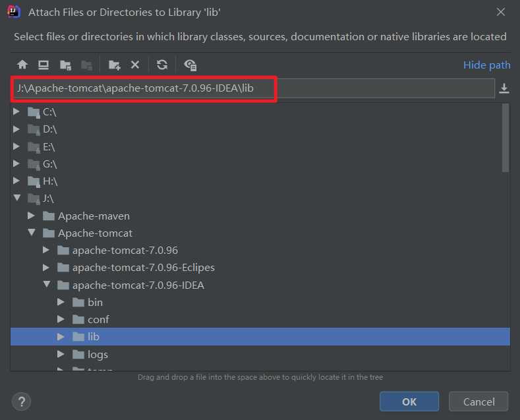Image resolution: width=520 pixels, height=420 pixels.
Task: Jump to Desktop directory icon
Action: [x=43, y=65]
